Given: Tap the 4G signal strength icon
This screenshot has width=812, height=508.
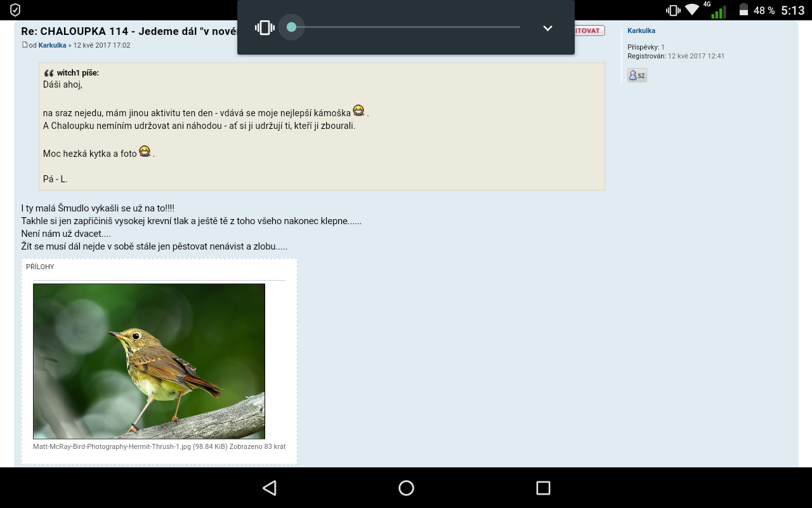Looking at the screenshot, I should click(717, 11).
